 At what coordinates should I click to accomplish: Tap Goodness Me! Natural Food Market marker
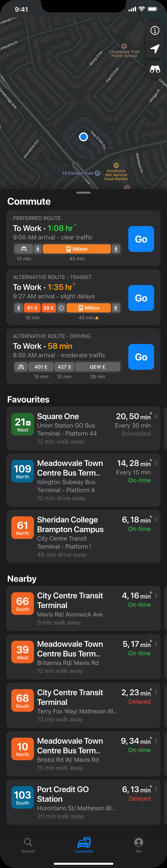tap(116, 165)
